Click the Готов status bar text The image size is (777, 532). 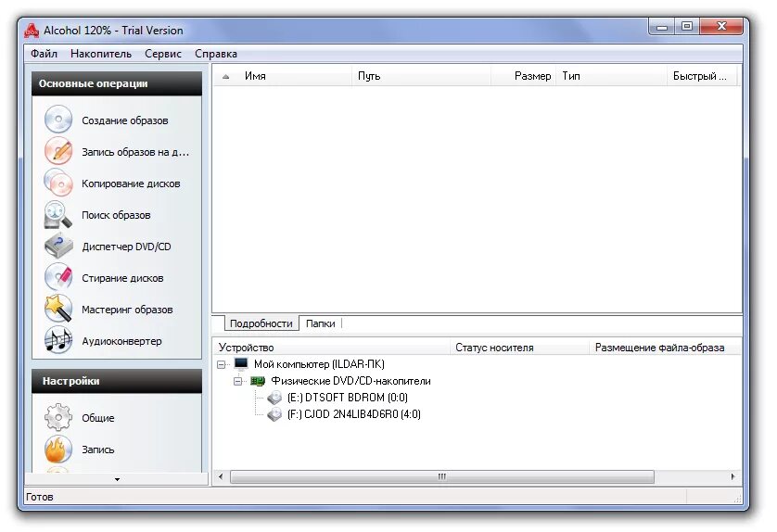point(40,497)
